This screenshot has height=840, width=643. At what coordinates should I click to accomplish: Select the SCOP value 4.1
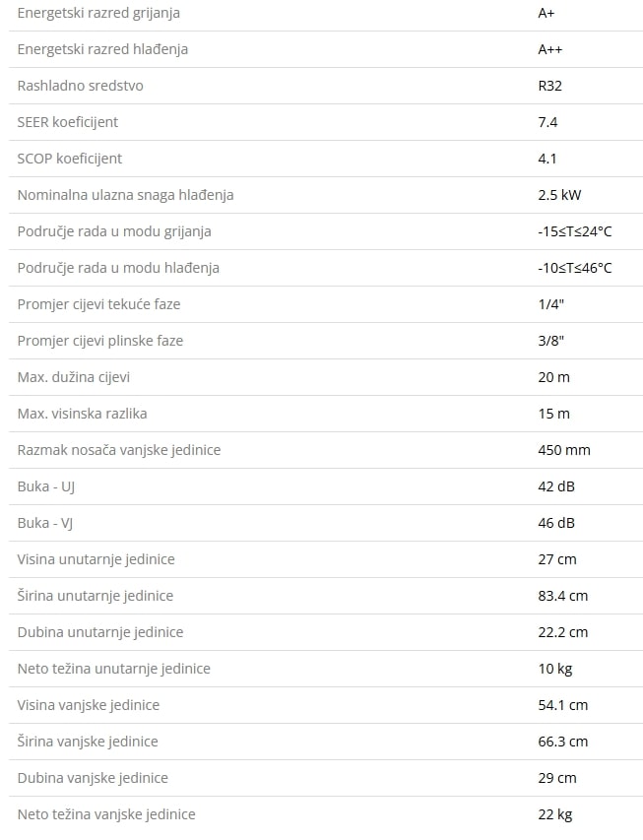547,159
